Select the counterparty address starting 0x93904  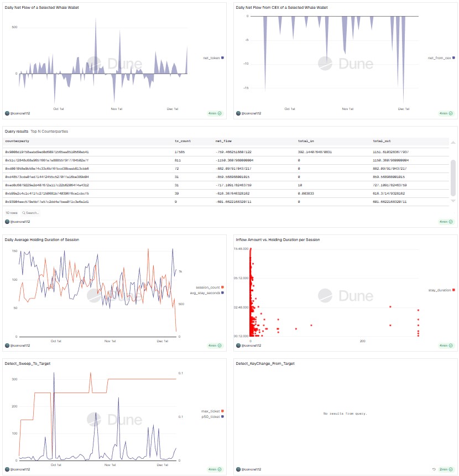(x=47, y=202)
